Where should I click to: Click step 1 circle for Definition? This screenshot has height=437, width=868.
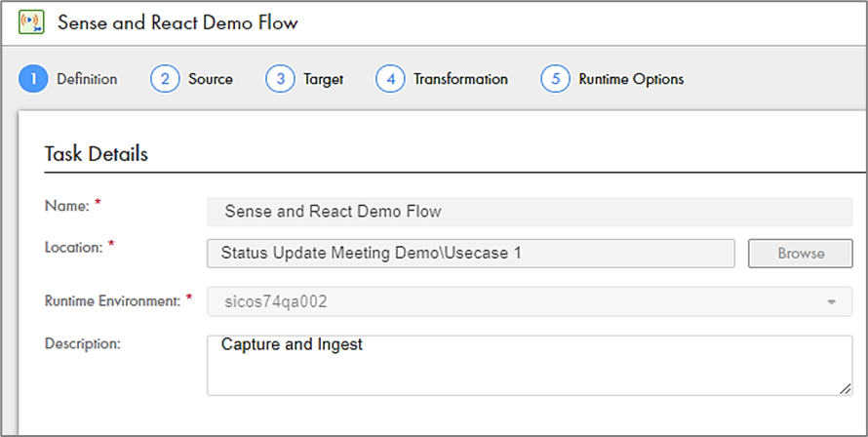[x=33, y=79]
